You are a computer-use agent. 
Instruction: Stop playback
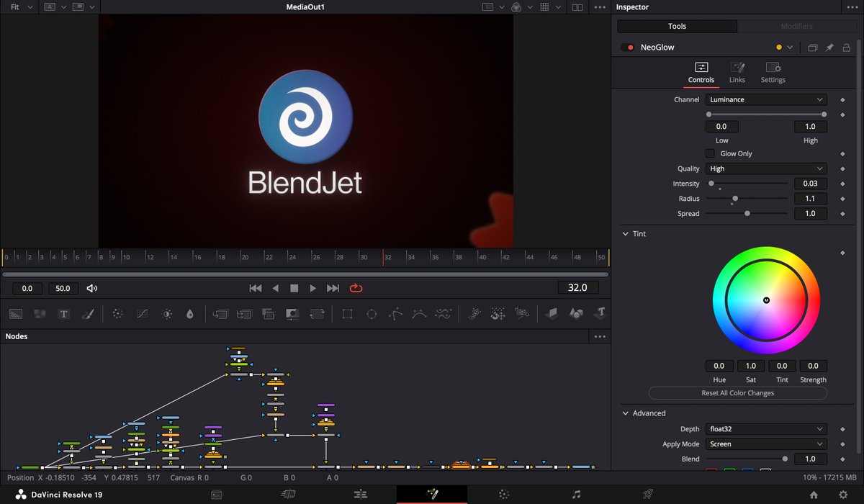pyautogui.click(x=294, y=288)
